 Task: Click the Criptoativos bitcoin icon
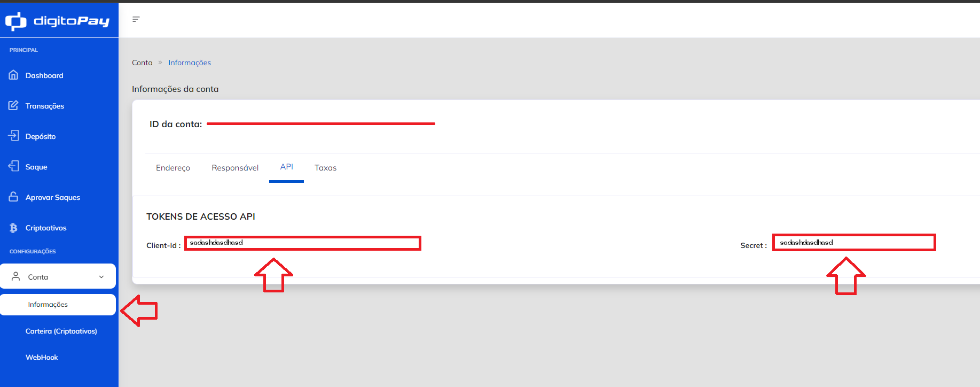coord(14,228)
